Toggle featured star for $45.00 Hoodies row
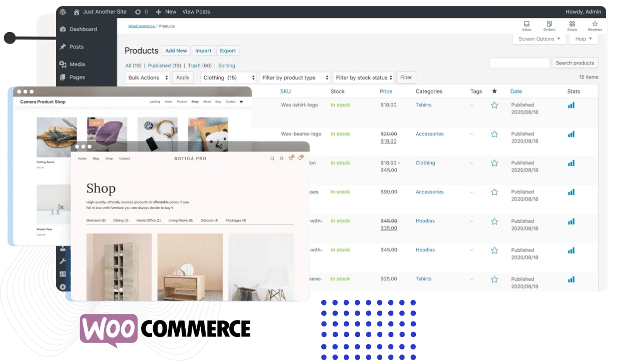The height and width of the screenshot is (364, 617). coord(494,250)
